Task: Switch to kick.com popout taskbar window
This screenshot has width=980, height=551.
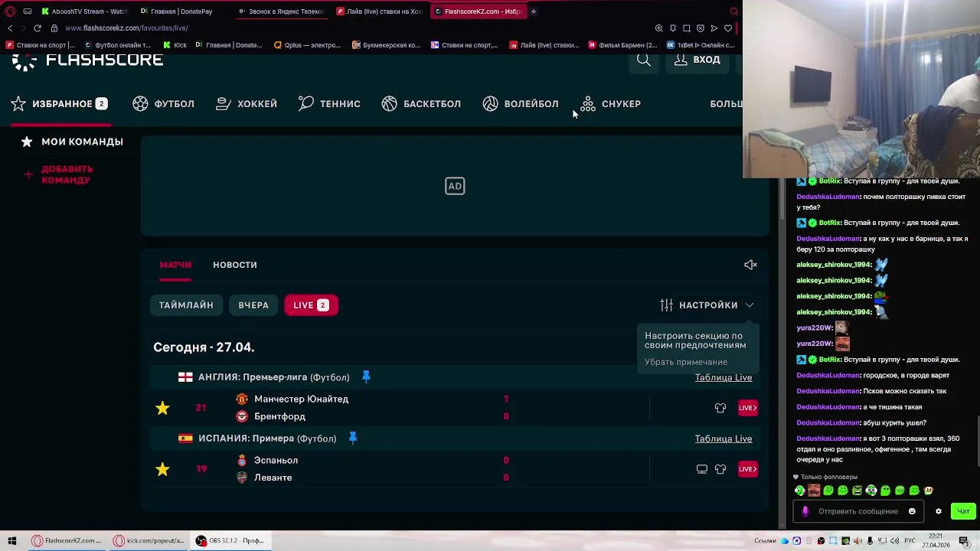Action: [x=149, y=540]
